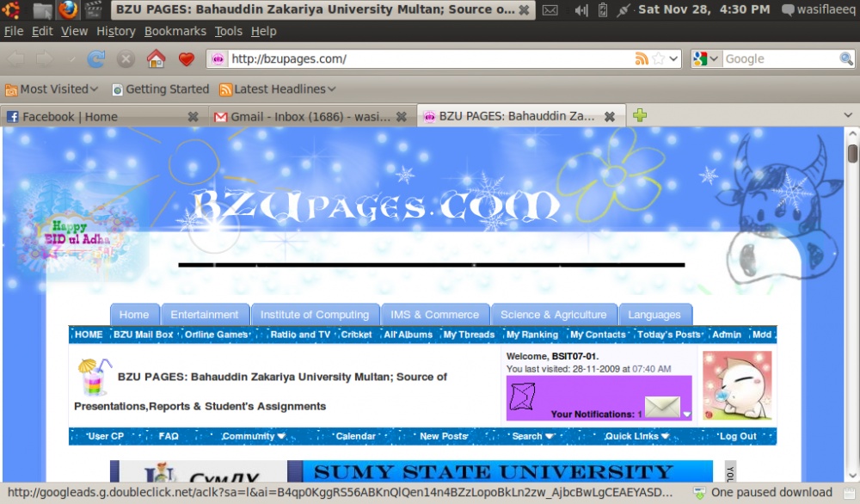The height and width of the screenshot is (504, 860).
Task: Click the green new tab plus icon
Action: click(639, 115)
